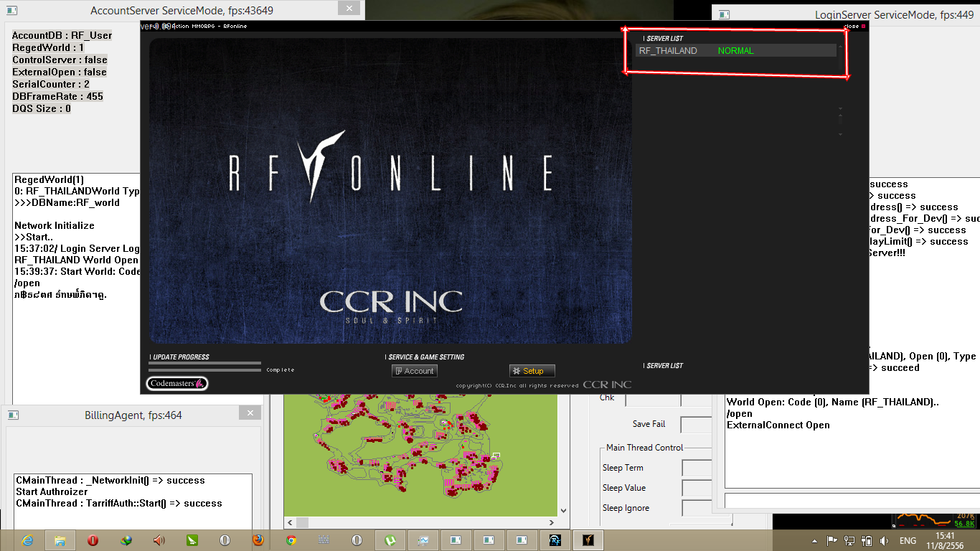Image resolution: width=980 pixels, height=551 pixels.
Task: Focus the Sleep Term field
Action: [x=697, y=468]
